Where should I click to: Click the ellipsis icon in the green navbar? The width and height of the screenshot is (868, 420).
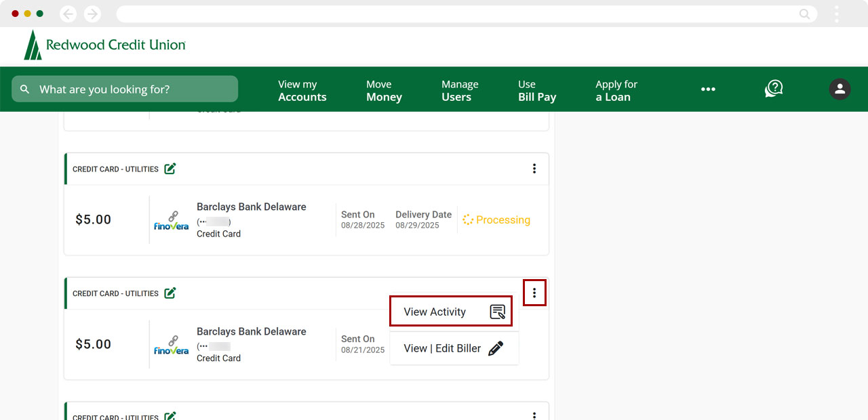[x=708, y=89]
